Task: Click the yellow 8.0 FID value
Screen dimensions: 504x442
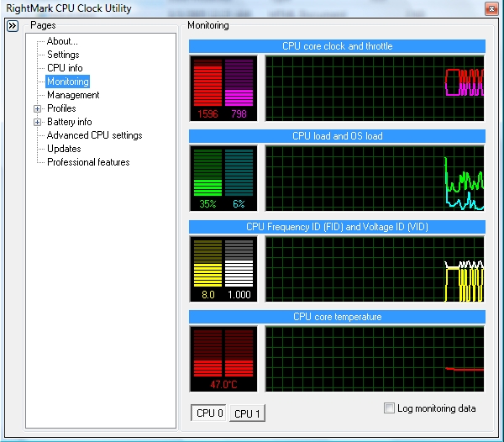Action: point(208,294)
